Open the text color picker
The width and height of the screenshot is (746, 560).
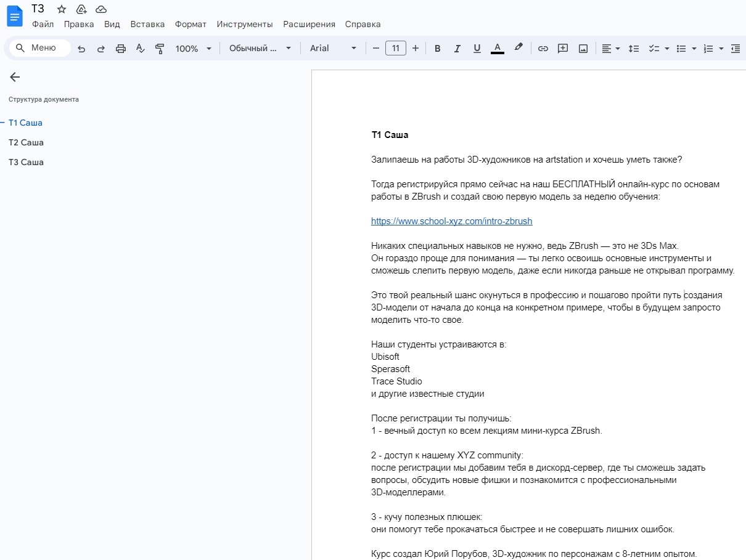(x=498, y=49)
